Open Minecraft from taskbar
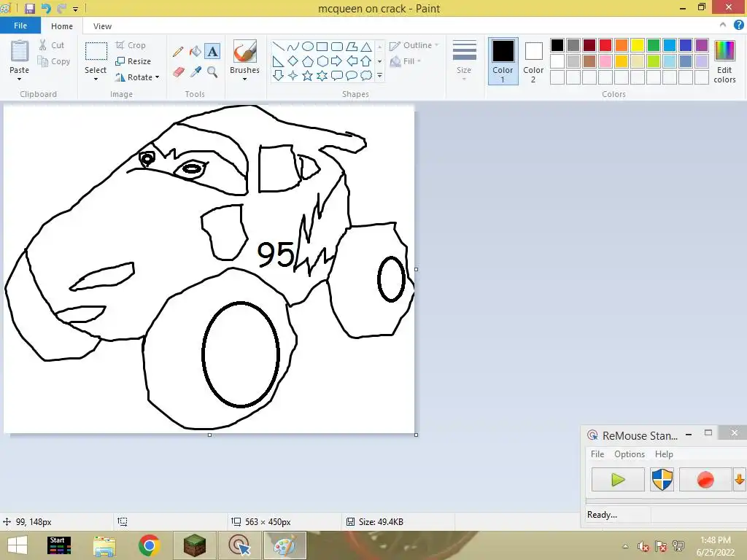This screenshot has height=560, width=747. pyautogui.click(x=194, y=545)
